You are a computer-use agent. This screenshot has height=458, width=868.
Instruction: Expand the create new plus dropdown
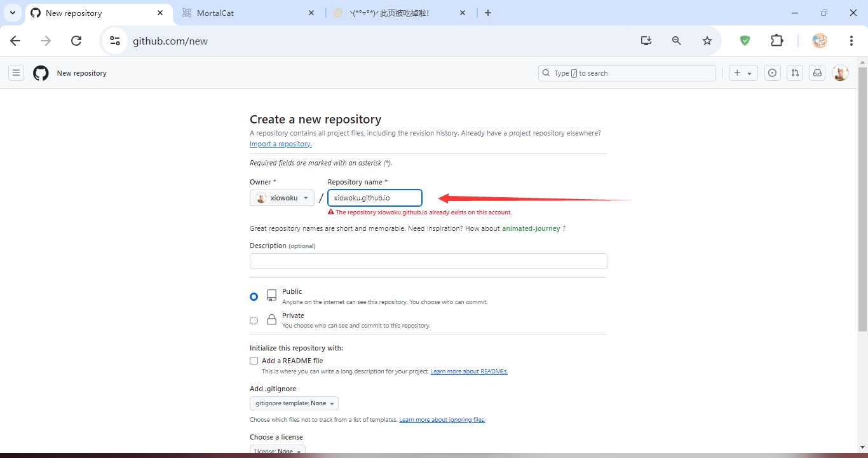click(x=742, y=73)
